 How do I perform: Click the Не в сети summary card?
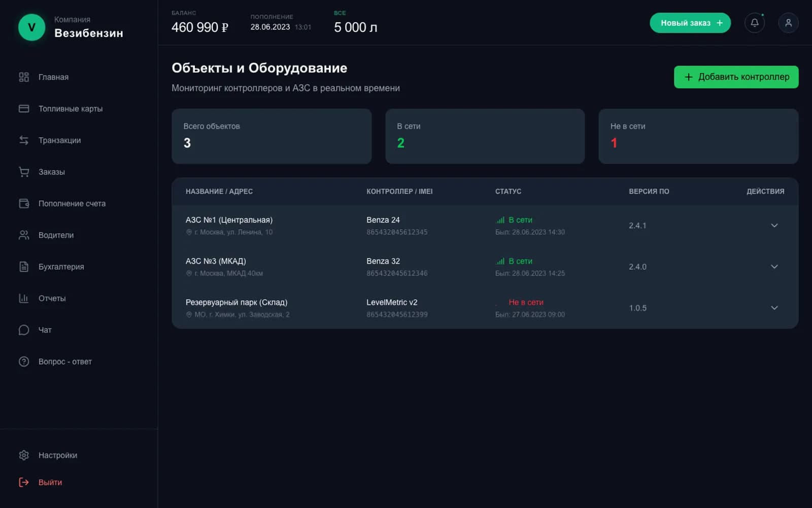pyautogui.click(x=698, y=136)
